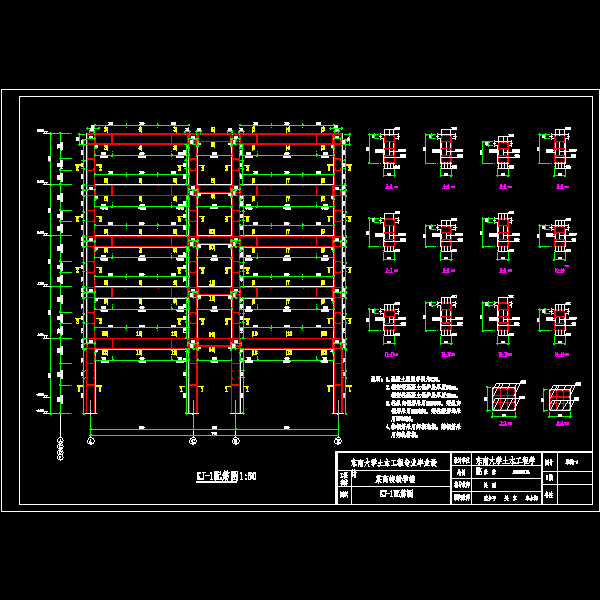Select grid axis bubble A under the frame
The width and height of the screenshot is (600, 600).
point(91,440)
